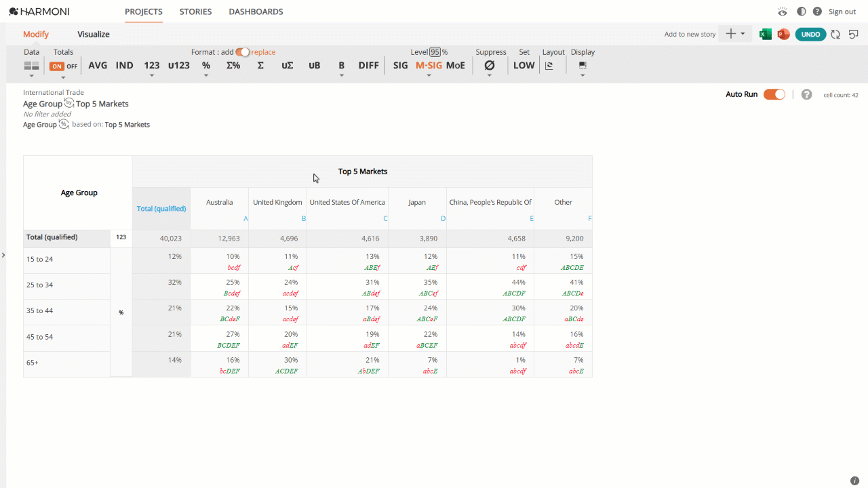Export to PowerPoint
Screen dimensions: 868x488
[783, 34]
